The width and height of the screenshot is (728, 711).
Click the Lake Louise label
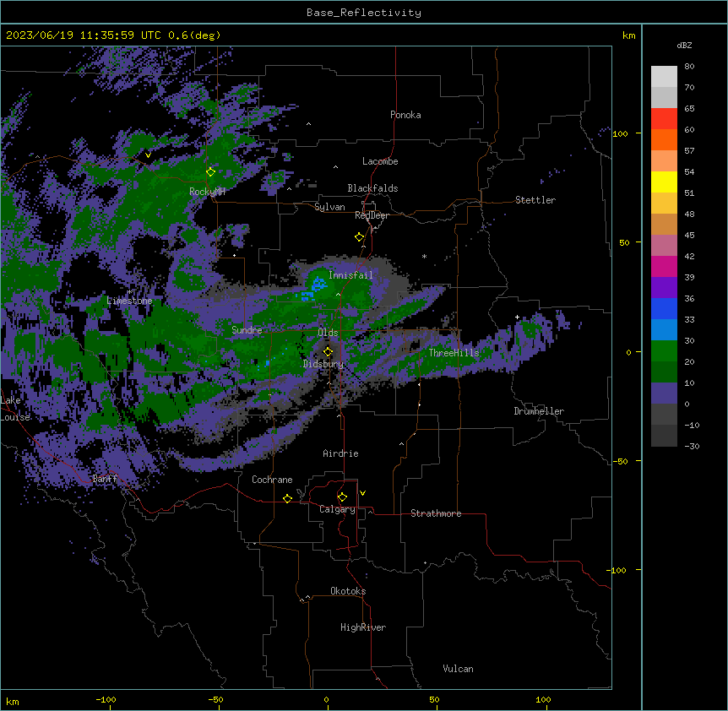coord(14,409)
